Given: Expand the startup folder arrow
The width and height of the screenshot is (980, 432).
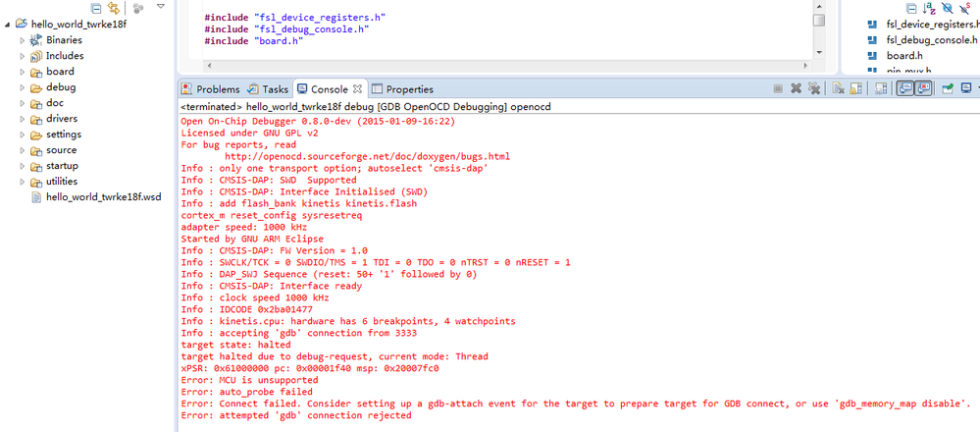Looking at the screenshot, I should pyautogui.click(x=22, y=166).
